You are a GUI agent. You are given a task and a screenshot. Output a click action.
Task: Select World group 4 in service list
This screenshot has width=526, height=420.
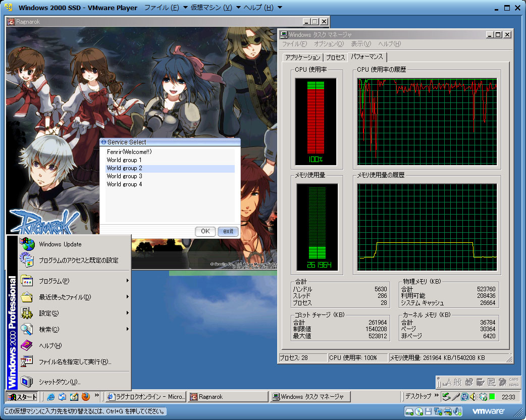pyautogui.click(x=170, y=184)
